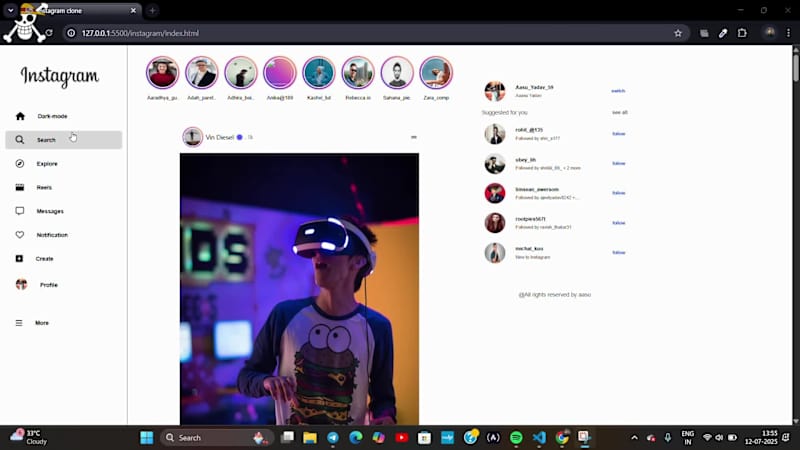Open Telegram from taskbar

[333, 438]
